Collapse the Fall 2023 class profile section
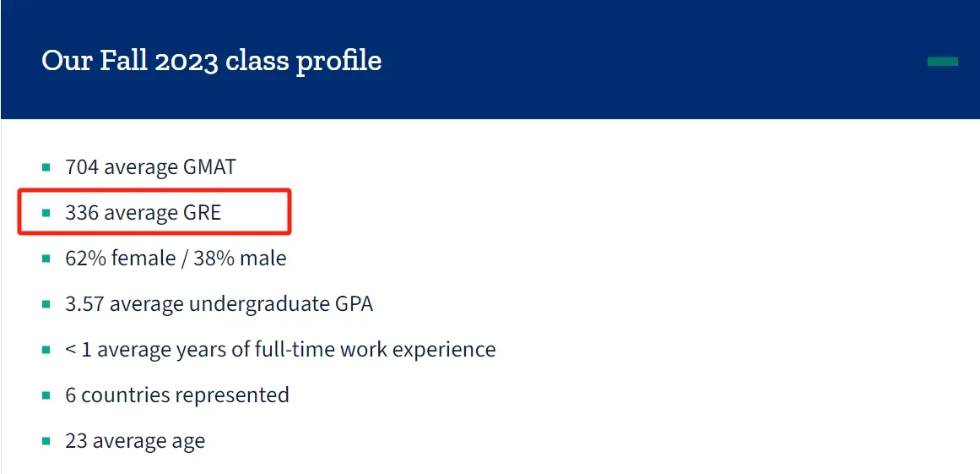The height and width of the screenshot is (474, 980). (x=942, y=61)
